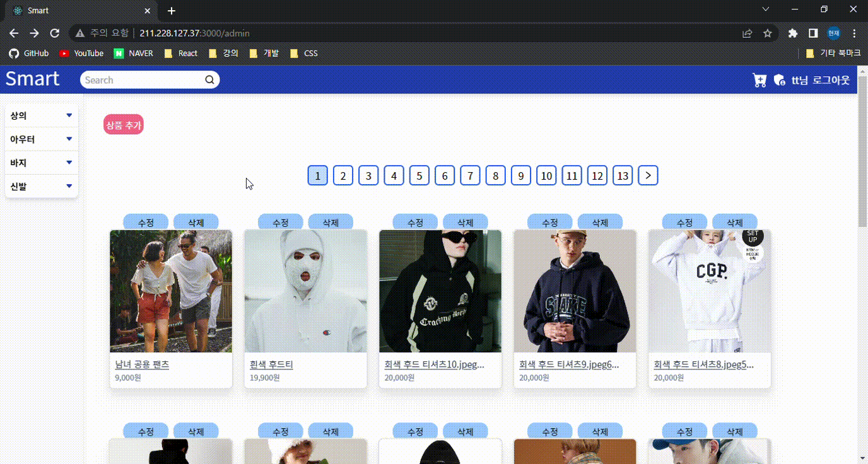868x464 pixels.
Task: Open tab search dropdown in title bar
Action: coord(766,9)
